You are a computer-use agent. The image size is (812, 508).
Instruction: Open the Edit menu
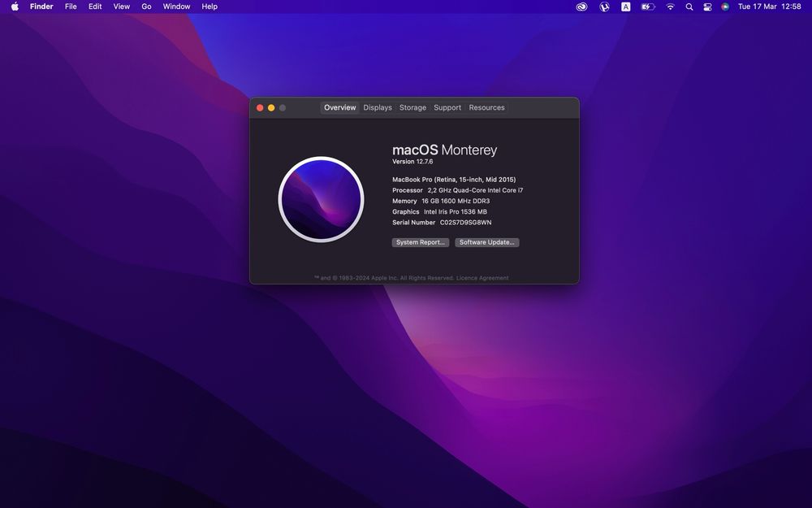click(95, 7)
